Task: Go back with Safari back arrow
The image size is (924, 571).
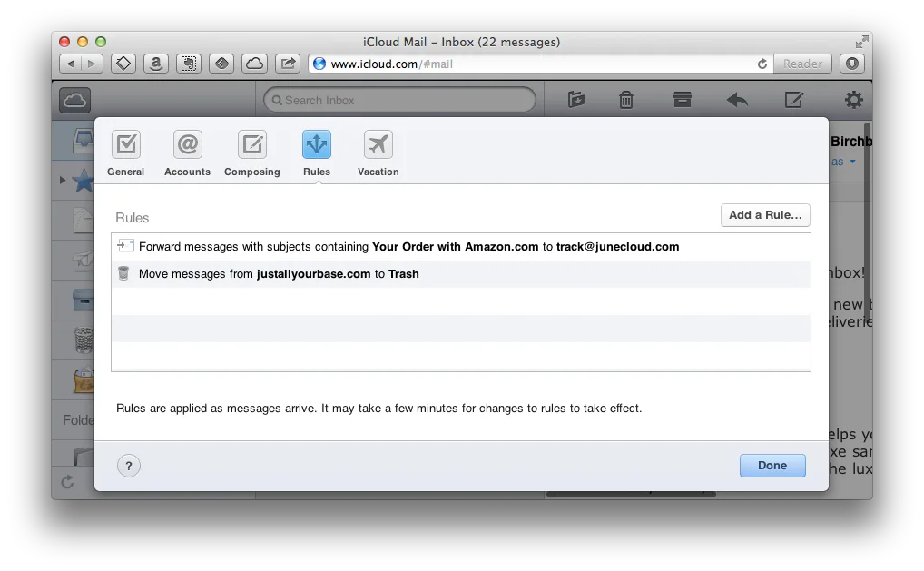Action: tap(71, 64)
